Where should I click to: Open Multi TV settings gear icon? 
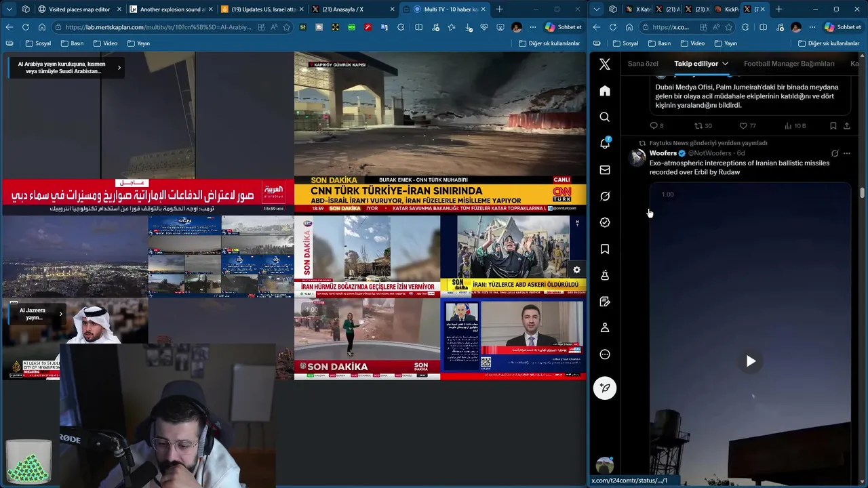(x=576, y=270)
